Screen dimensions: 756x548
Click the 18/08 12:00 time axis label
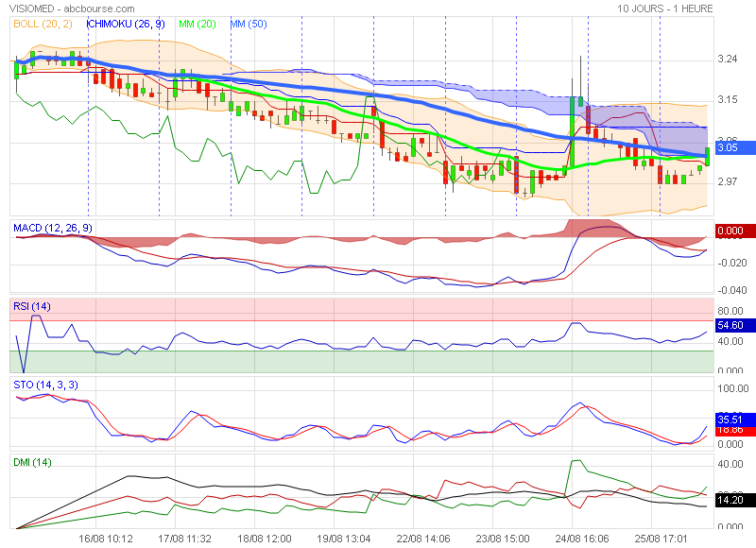[265, 539]
